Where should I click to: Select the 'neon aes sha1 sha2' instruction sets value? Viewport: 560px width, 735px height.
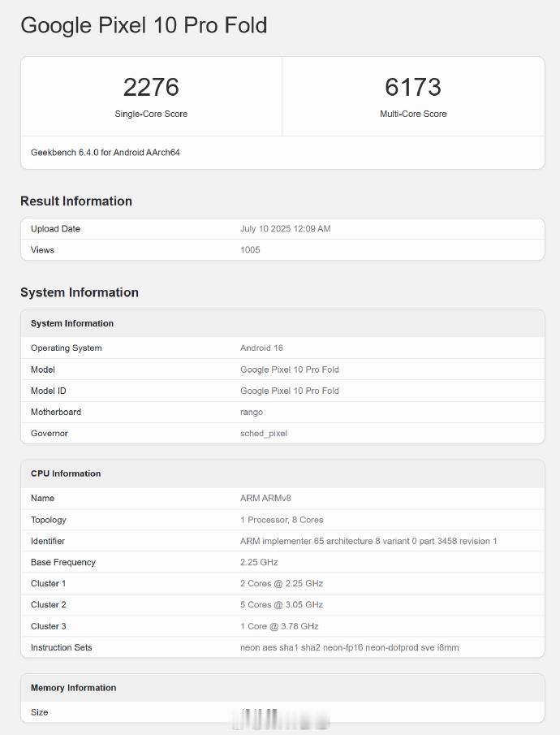350,647
